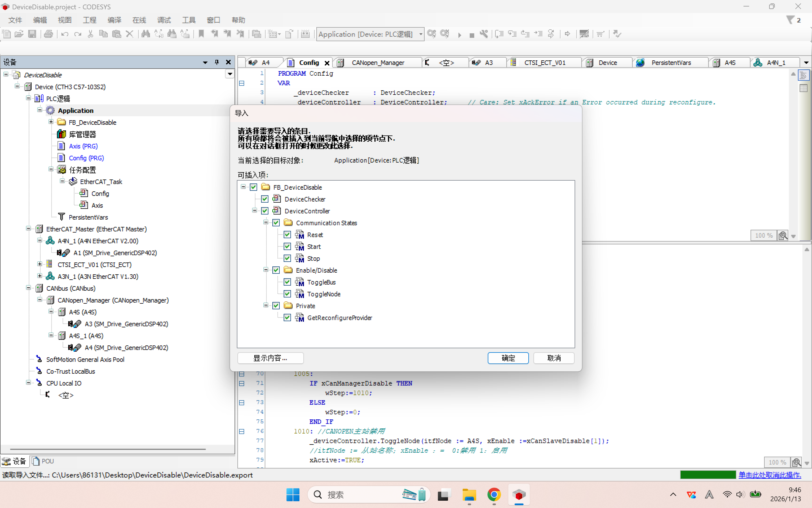Collapse the EtherCAT_Master tree node

[28, 229]
